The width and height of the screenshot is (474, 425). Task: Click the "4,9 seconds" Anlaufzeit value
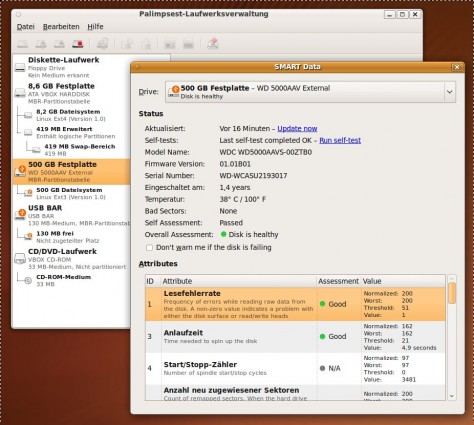(419, 348)
